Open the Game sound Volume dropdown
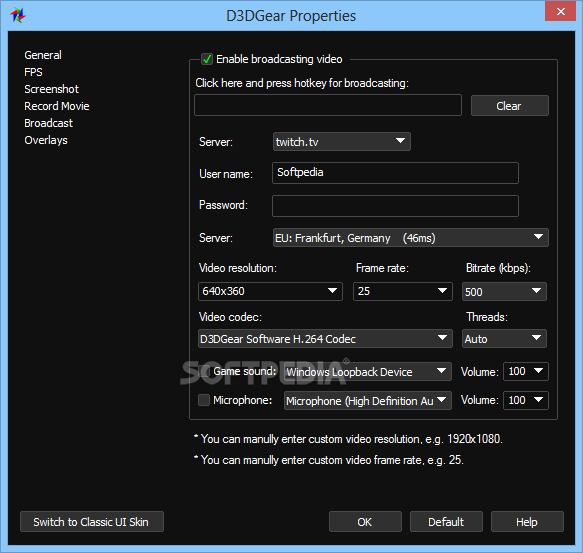 pos(526,372)
